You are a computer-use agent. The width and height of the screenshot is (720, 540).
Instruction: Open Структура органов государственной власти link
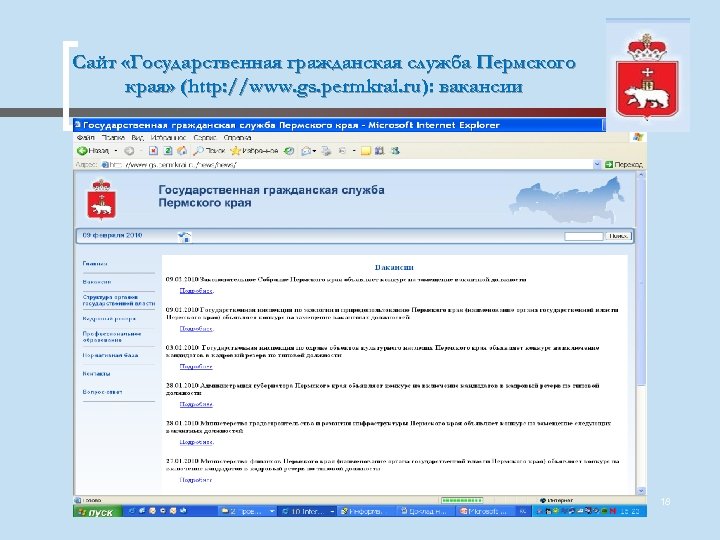coord(118,300)
